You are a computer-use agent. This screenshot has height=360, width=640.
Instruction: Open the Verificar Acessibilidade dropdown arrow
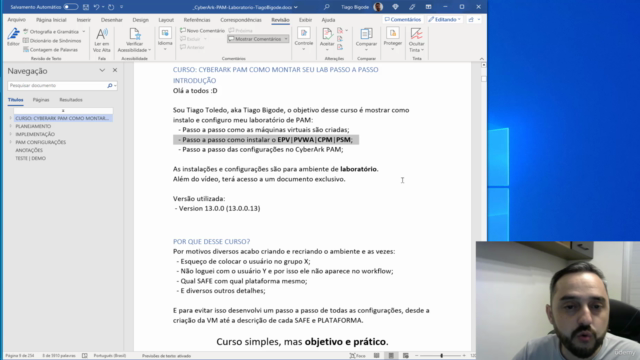click(x=149, y=50)
